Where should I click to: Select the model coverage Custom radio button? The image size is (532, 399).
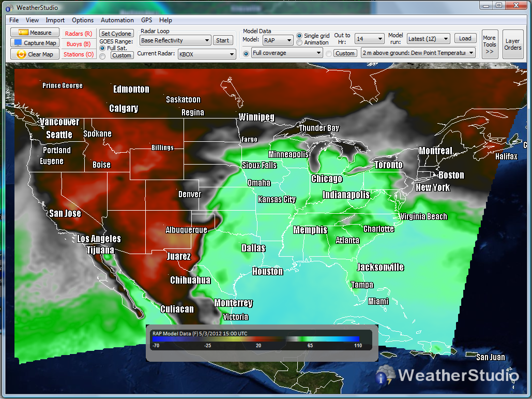point(328,54)
